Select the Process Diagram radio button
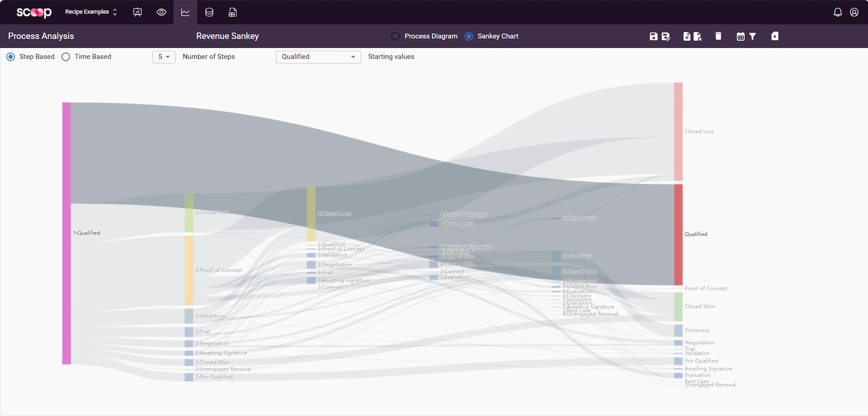This screenshot has width=868, height=416. coord(395,36)
